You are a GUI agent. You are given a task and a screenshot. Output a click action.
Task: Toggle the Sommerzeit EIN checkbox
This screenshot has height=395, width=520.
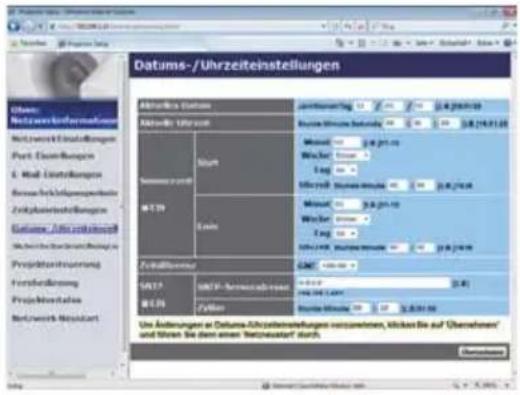coord(144,209)
